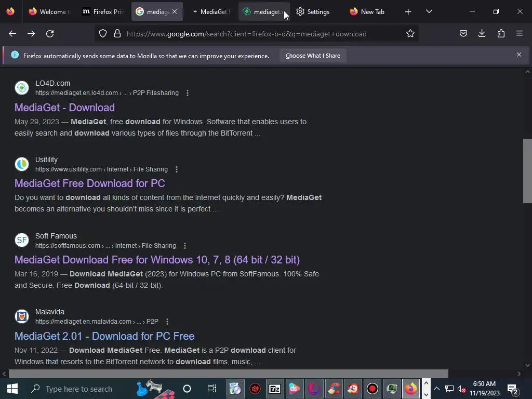The height and width of the screenshot is (399, 532).
Task: Open the Downloads panel
Action: coord(482,34)
